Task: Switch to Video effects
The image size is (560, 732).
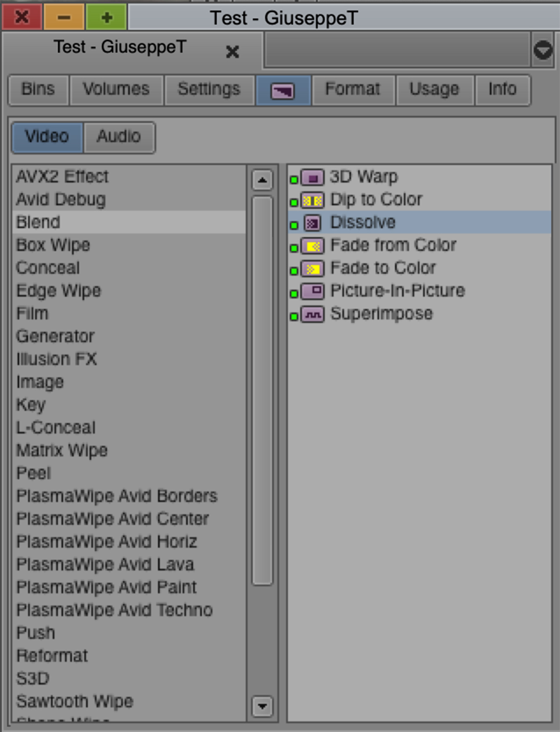Action: 47,137
